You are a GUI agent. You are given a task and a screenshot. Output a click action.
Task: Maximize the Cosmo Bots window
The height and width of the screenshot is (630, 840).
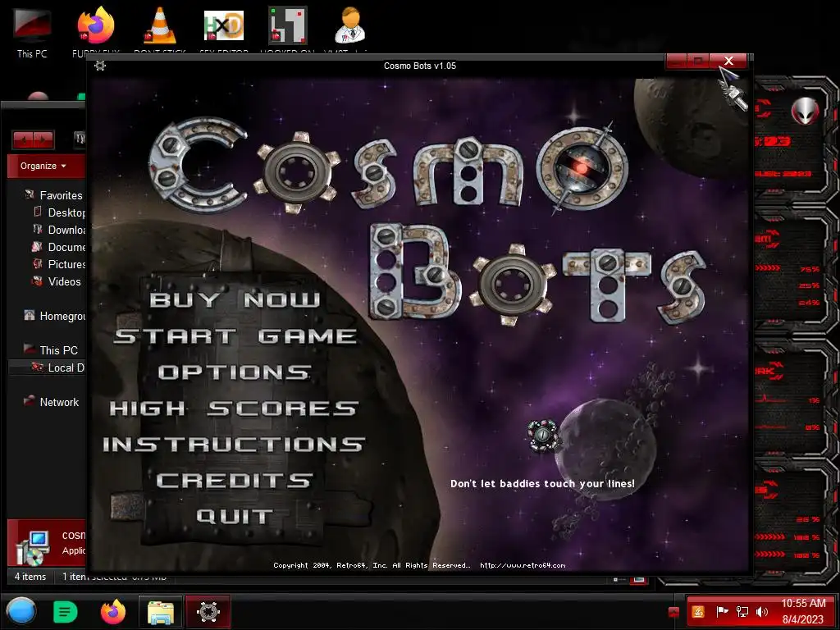698,61
